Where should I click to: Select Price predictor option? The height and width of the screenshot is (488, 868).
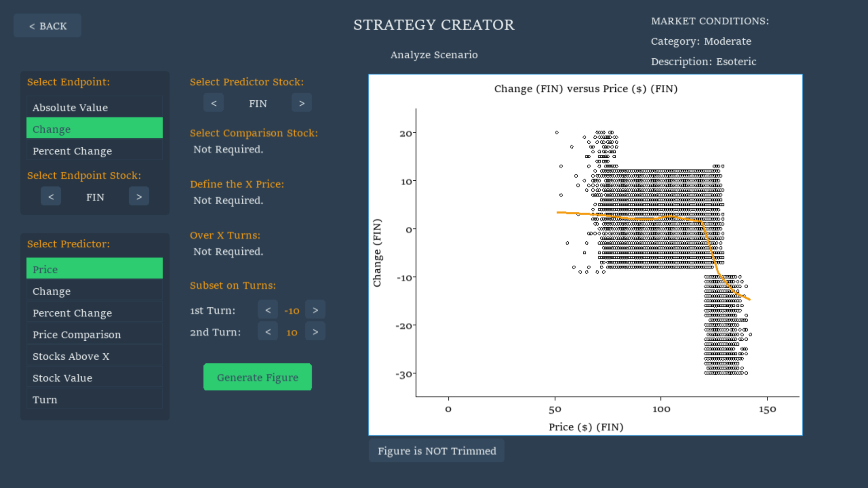tap(94, 268)
